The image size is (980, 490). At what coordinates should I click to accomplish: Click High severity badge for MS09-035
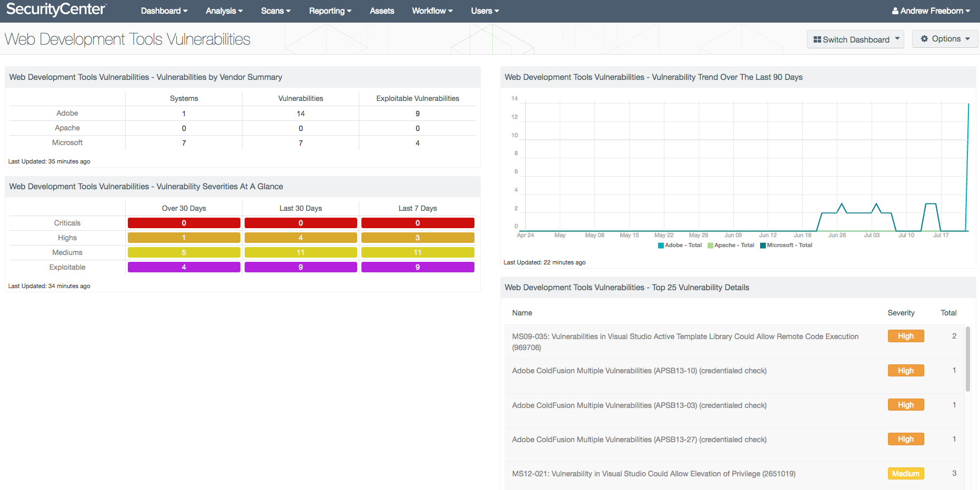coord(906,336)
